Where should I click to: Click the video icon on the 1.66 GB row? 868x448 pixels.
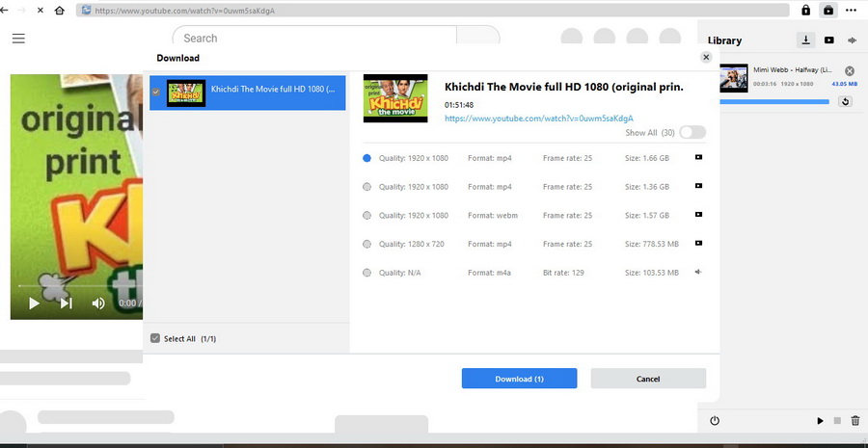(x=698, y=157)
